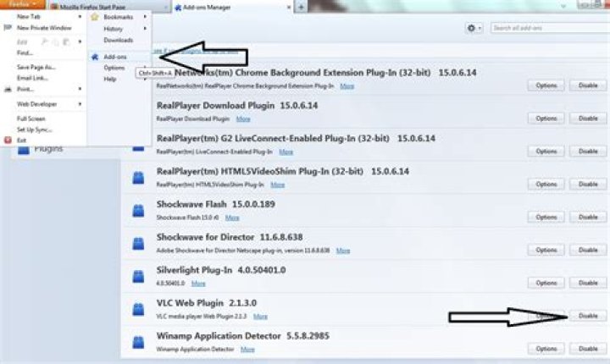
Task: Open Options for Shockwave for Director
Action: click(546, 250)
